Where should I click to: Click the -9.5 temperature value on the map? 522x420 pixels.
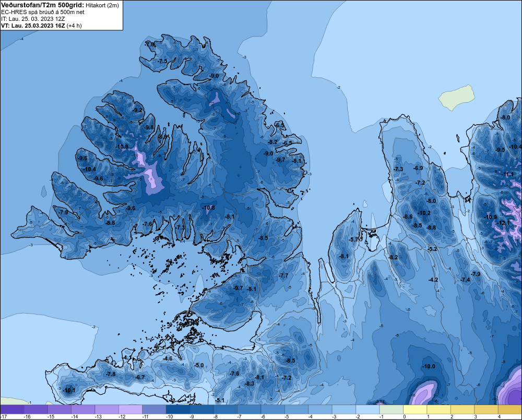click(501, 150)
